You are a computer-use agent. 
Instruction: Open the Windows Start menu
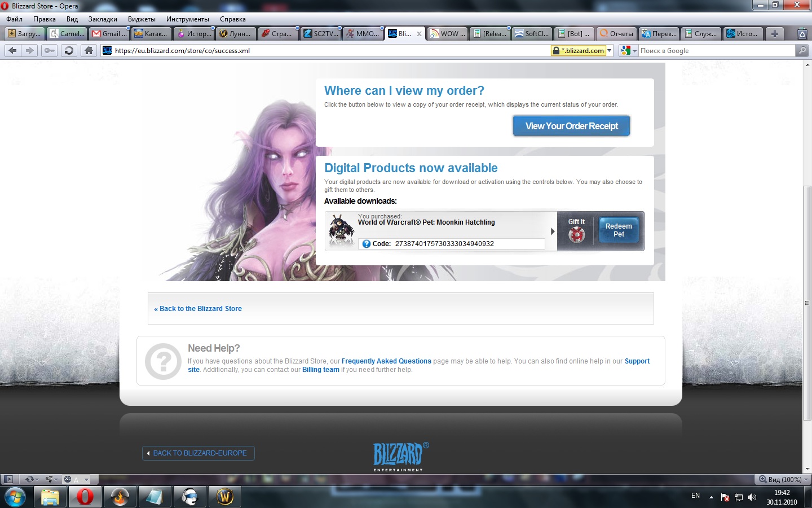point(15,497)
